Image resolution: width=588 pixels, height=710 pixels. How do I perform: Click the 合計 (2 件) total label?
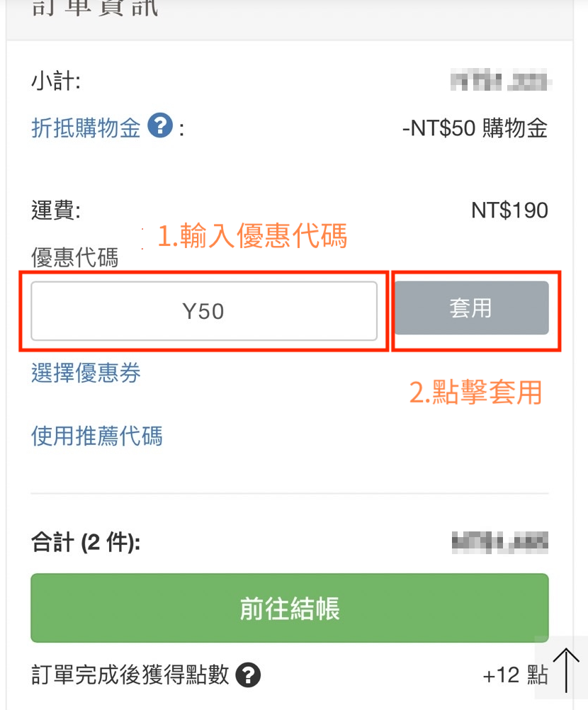pyautogui.click(x=86, y=543)
